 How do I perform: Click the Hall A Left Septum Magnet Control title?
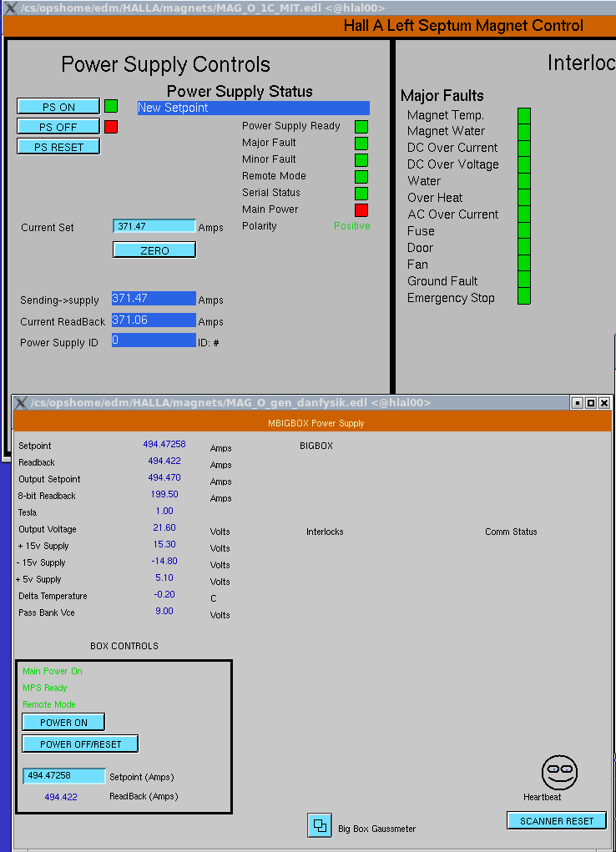(463, 26)
